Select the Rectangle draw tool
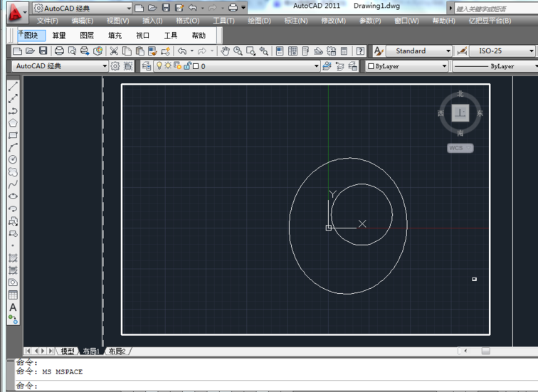The image size is (538, 392). click(x=13, y=135)
